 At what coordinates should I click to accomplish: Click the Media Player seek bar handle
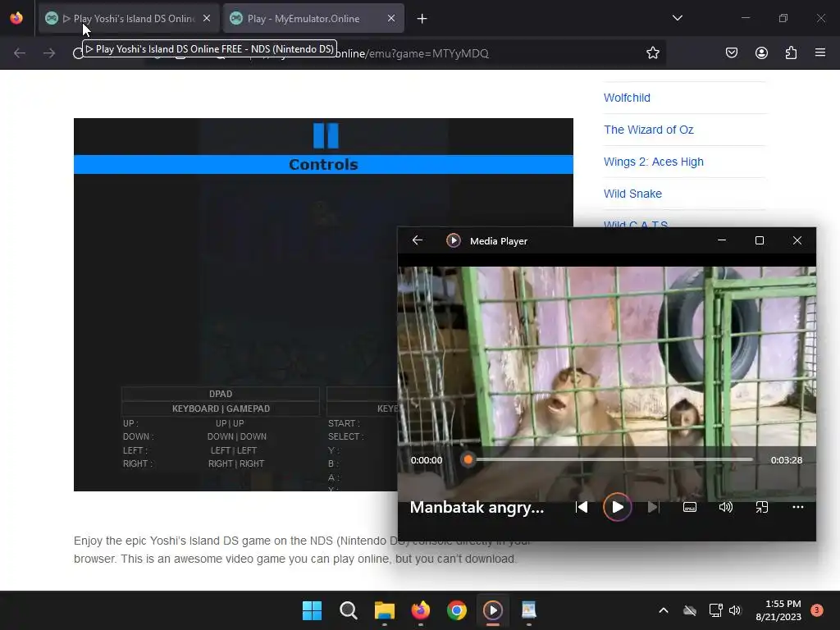468,459
